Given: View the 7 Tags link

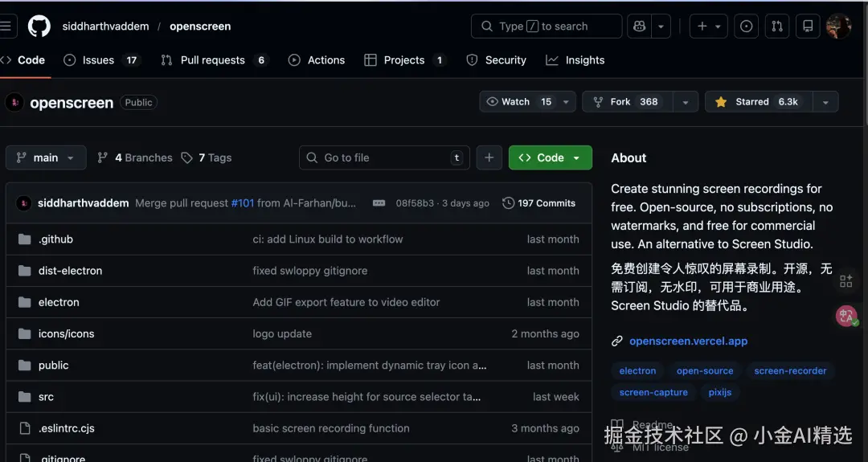Looking at the screenshot, I should (x=207, y=157).
